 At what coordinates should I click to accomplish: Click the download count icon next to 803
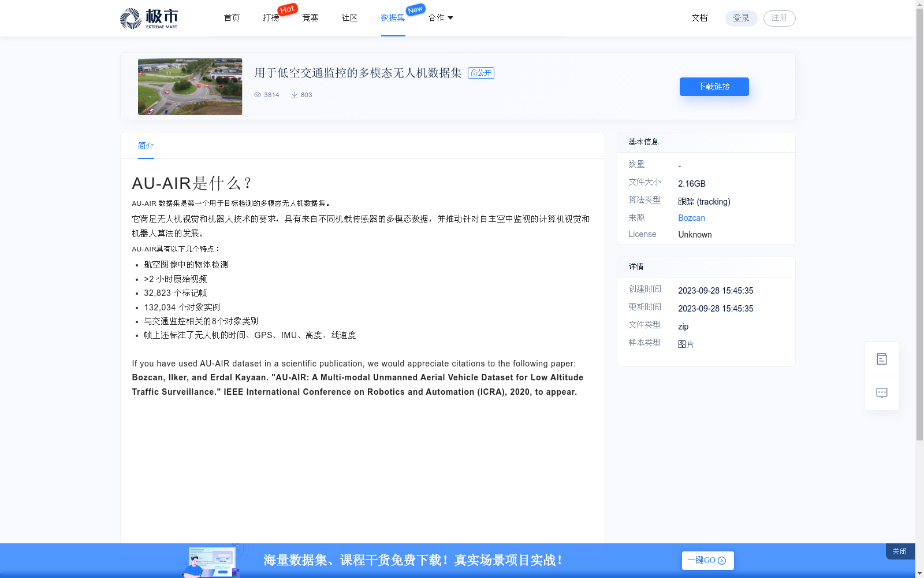(x=295, y=95)
